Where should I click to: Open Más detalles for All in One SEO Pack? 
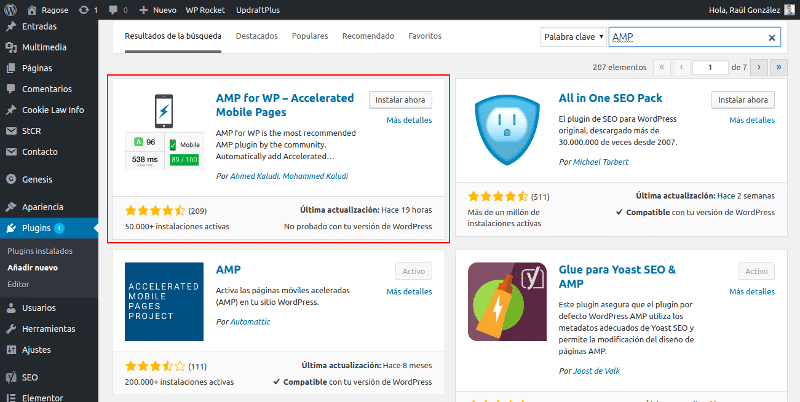pyautogui.click(x=752, y=120)
